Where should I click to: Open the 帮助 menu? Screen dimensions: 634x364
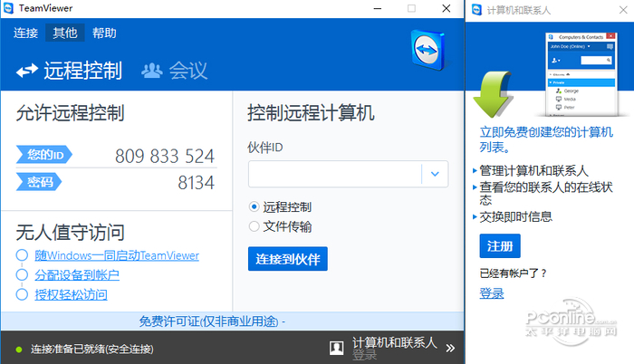[104, 33]
